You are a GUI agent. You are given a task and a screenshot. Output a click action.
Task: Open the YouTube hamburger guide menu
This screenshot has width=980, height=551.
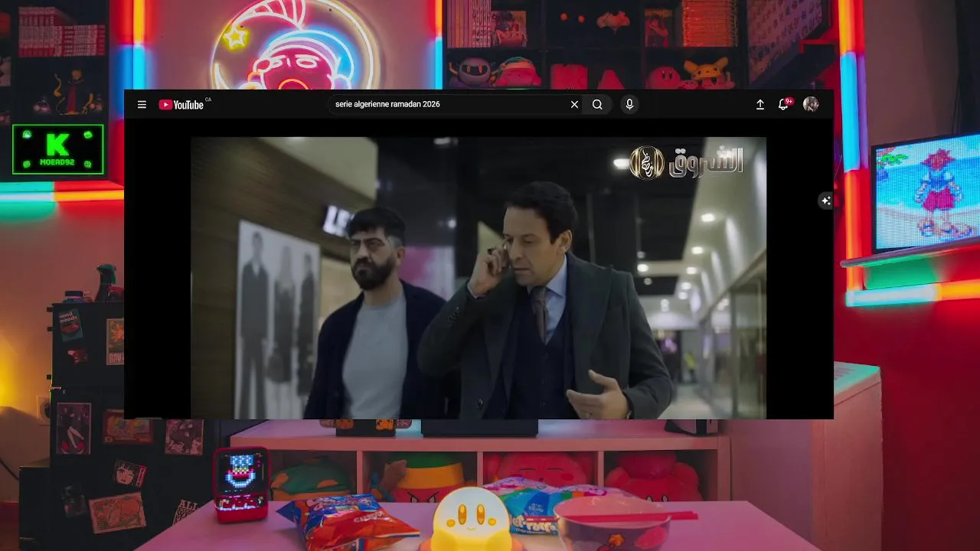pyautogui.click(x=142, y=105)
